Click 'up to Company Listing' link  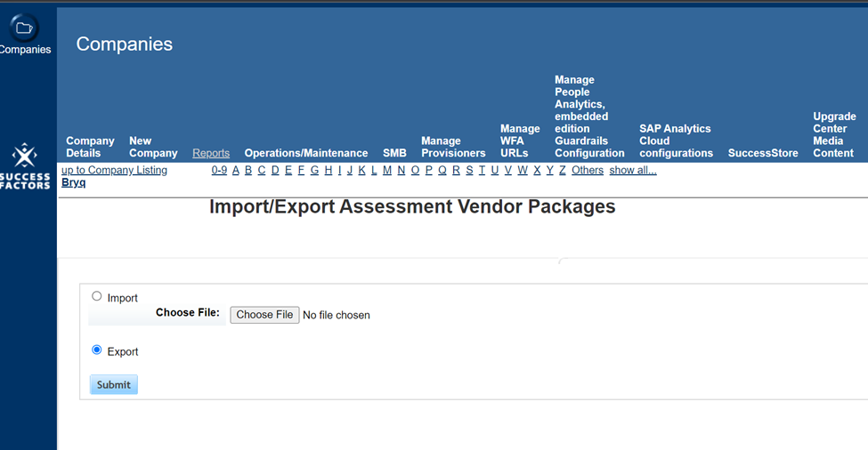click(114, 170)
